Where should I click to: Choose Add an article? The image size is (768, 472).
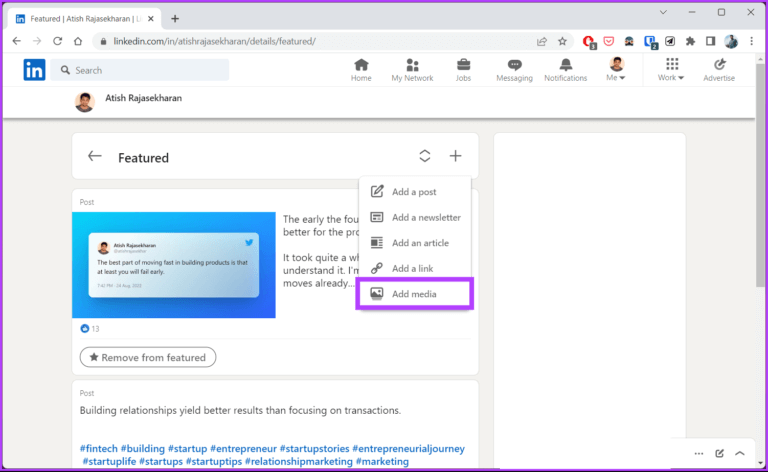pyautogui.click(x=415, y=242)
